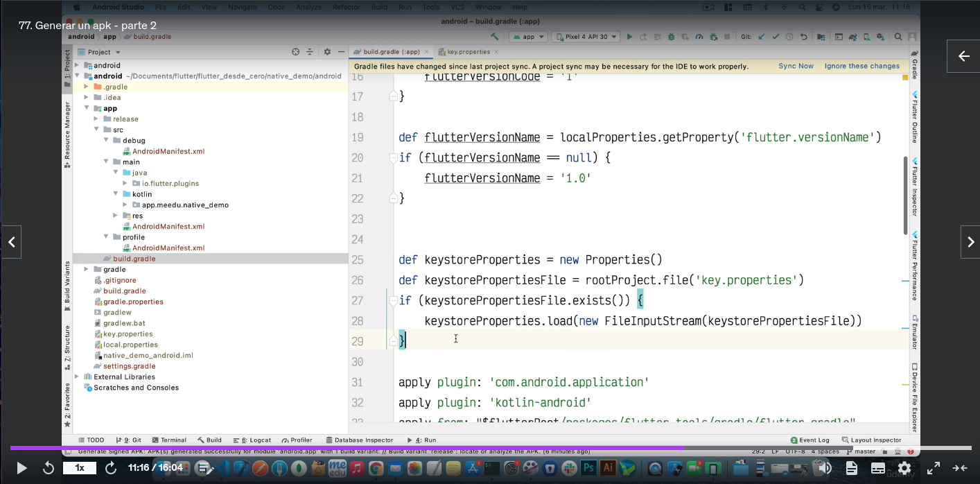Click the green Run app button
The height and width of the screenshot is (484, 980).
[629, 37]
